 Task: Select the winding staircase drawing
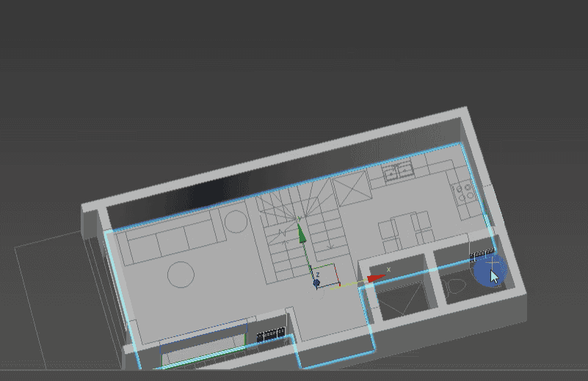tap(305, 232)
